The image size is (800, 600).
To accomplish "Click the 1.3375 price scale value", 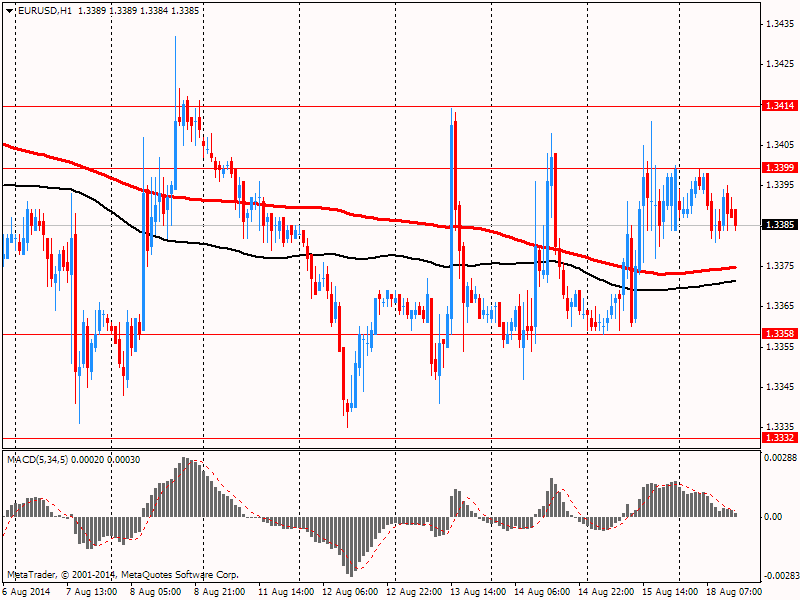I will click(780, 266).
